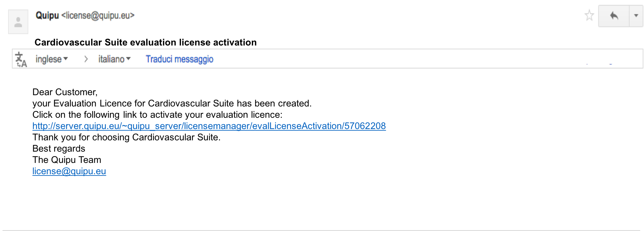This screenshot has height=231, width=644.
Task: Click the chevron arrow between the languages
Action: click(86, 59)
